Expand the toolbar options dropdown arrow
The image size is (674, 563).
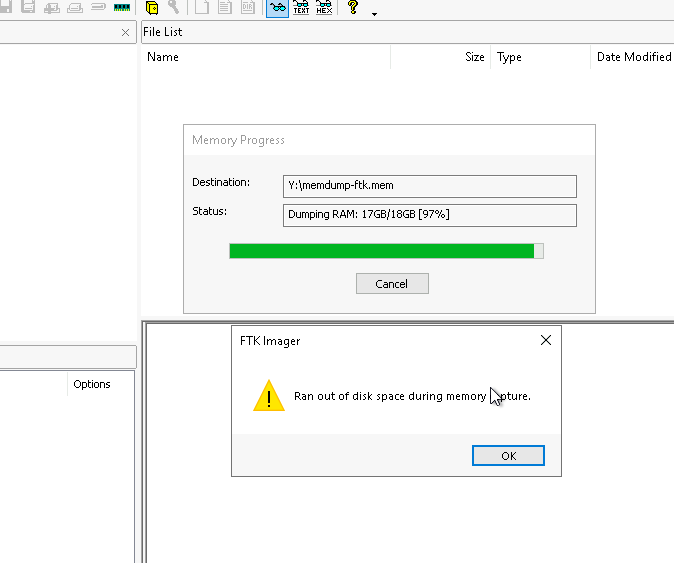[x=374, y=14]
